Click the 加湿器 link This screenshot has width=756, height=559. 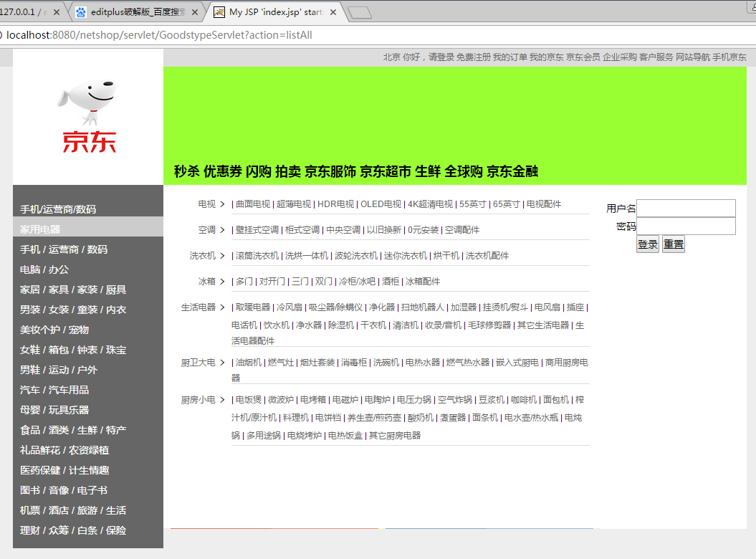(x=464, y=307)
